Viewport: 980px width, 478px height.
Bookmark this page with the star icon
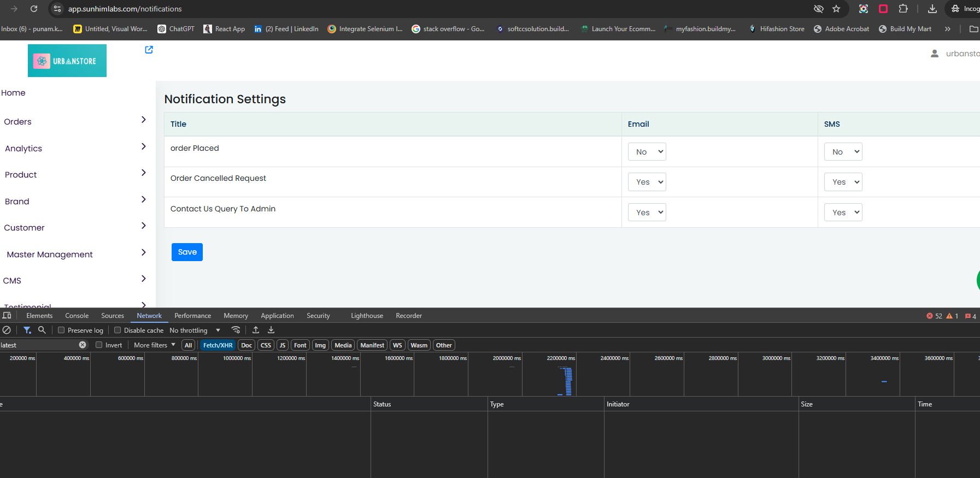[836, 9]
